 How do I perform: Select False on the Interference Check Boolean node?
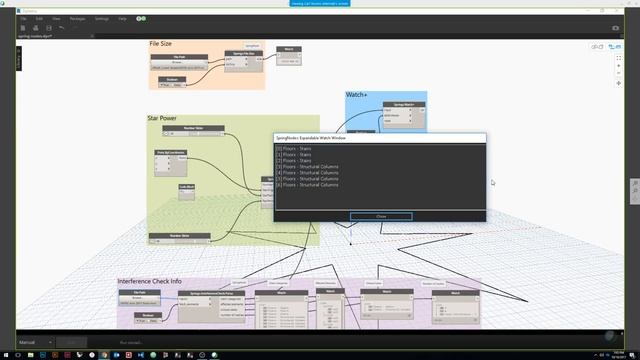tap(153, 321)
